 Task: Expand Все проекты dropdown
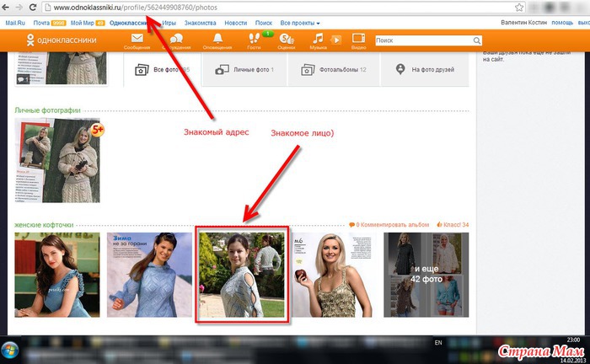click(x=300, y=23)
